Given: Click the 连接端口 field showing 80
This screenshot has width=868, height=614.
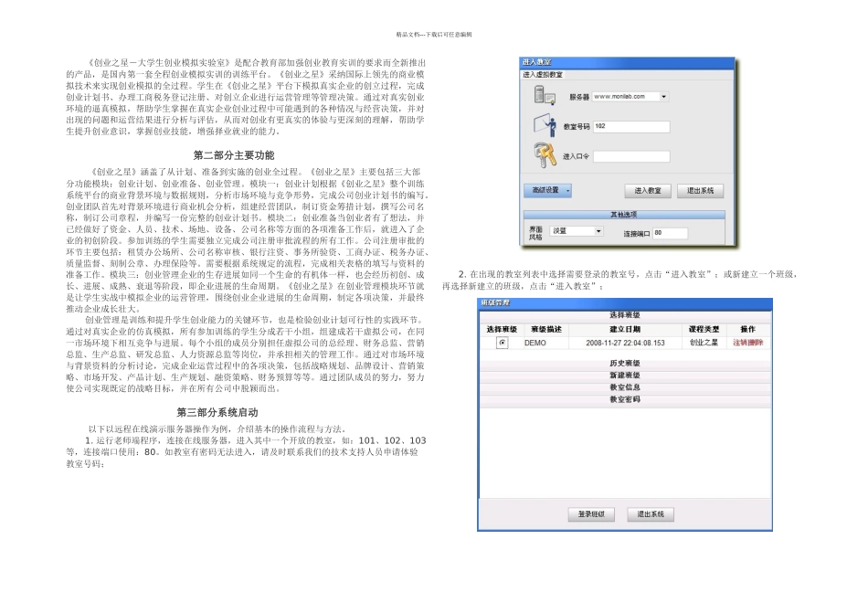Looking at the screenshot, I should tap(670, 233).
